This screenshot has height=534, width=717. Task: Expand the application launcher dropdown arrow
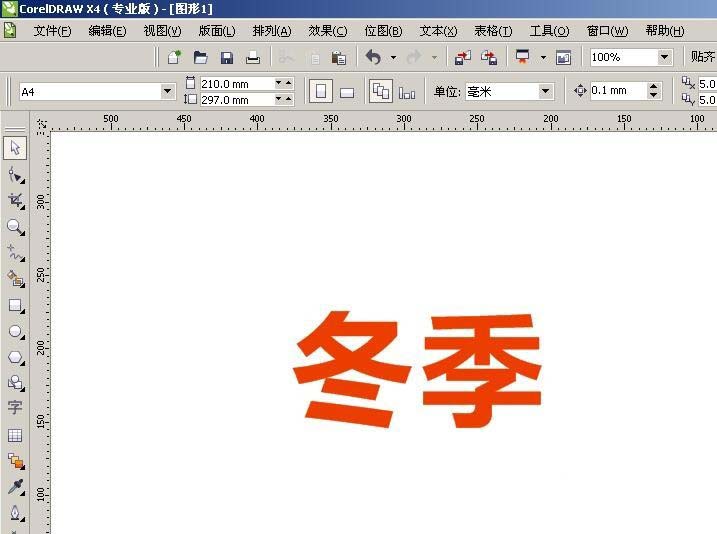pyautogui.click(x=543, y=58)
